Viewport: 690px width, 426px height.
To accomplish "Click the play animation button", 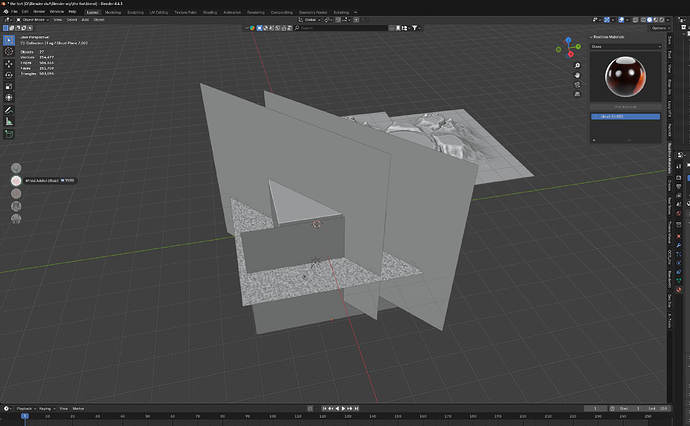I will click(343, 408).
